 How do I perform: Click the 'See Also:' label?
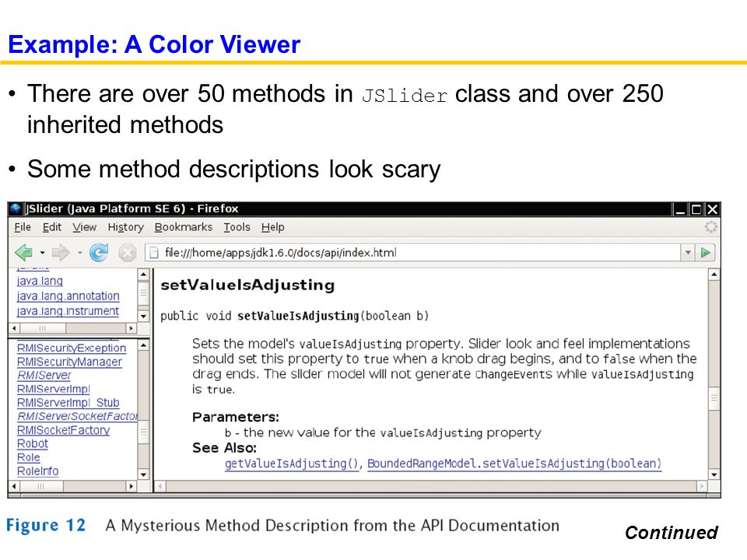[x=224, y=448]
